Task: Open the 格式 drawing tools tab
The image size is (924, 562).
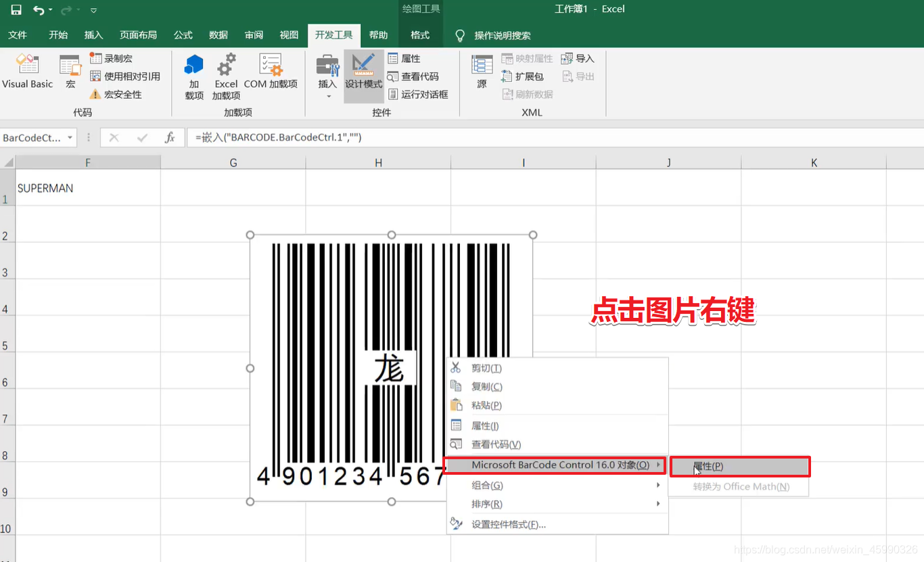Action: click(420, 35)
